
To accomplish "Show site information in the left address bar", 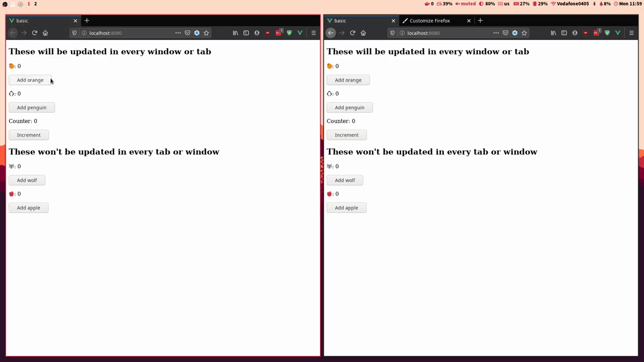I will coord(84,33).
